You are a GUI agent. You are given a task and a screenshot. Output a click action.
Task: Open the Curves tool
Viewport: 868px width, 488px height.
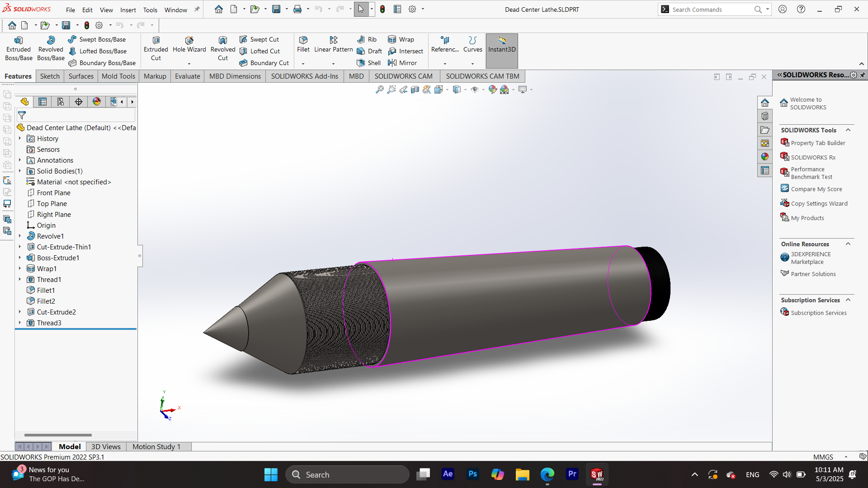[473, 44]
